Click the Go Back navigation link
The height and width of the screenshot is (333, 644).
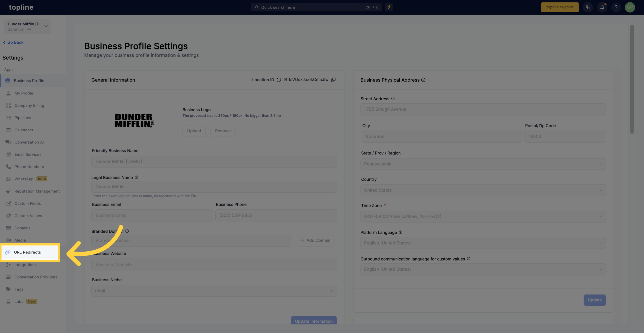click(13, 42)
